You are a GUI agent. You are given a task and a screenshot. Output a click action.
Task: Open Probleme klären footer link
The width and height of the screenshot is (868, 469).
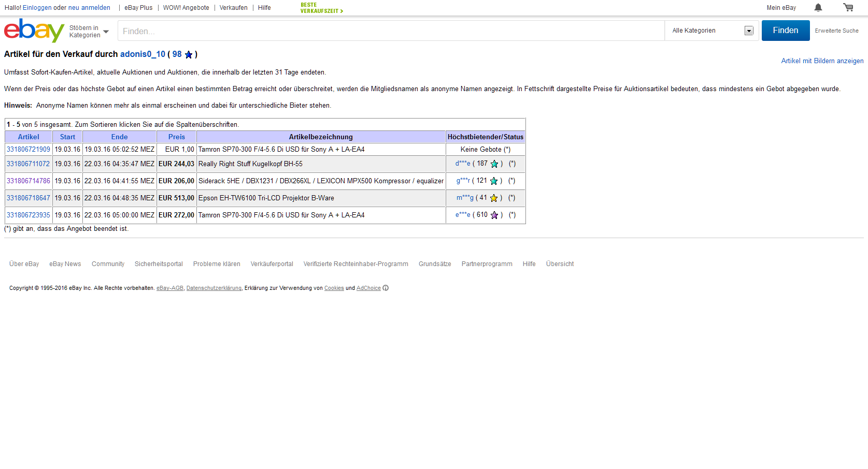click(x=217, y=264)
